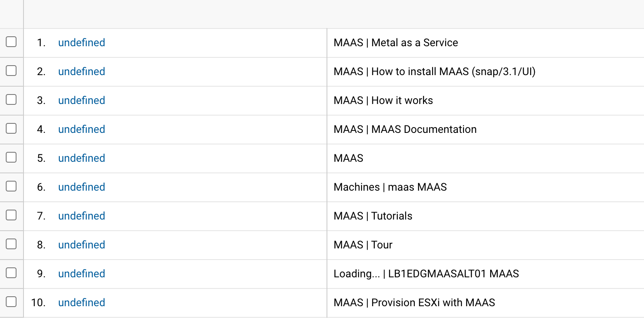The height and width of the screenshot is (326, 644).
Task: Click the undefined link beside row 2
Action: 81,71
